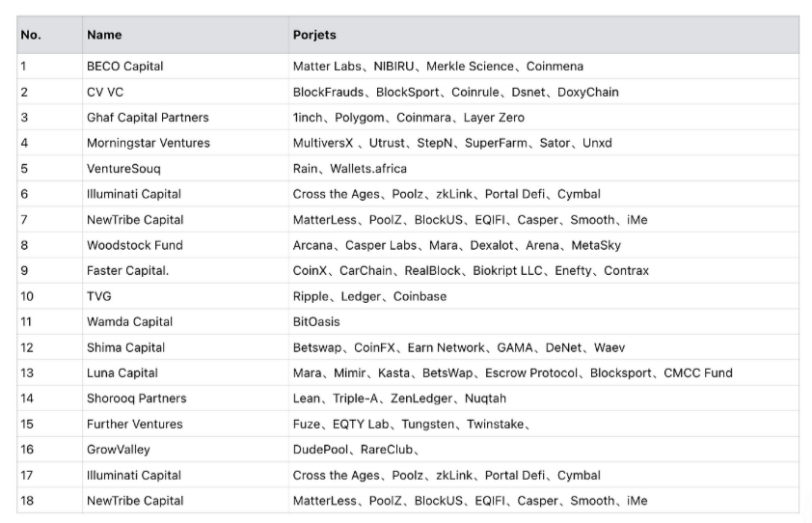Click the "No." column header
Viewport: 812px width, 523px height.
(31, 35)
